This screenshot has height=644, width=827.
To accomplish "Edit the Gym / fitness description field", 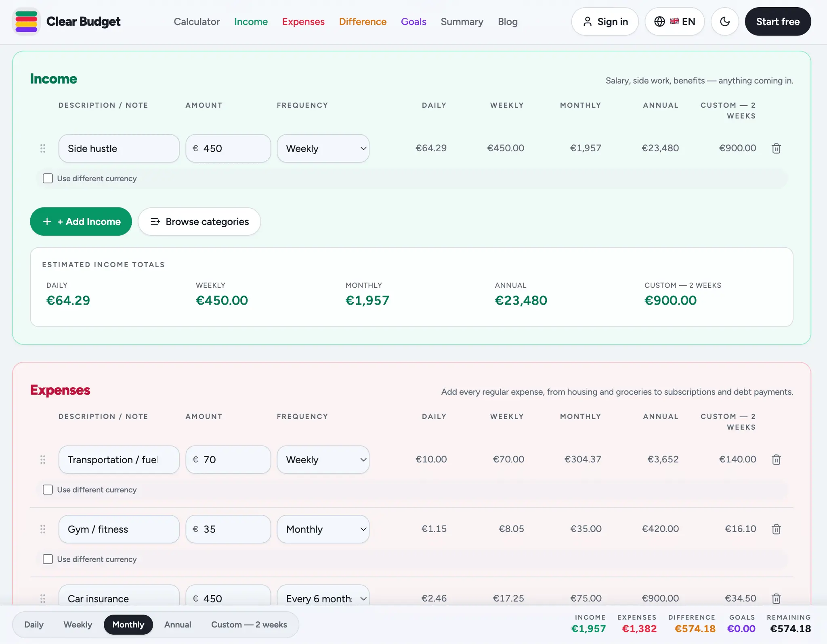I will pos(119,529).
